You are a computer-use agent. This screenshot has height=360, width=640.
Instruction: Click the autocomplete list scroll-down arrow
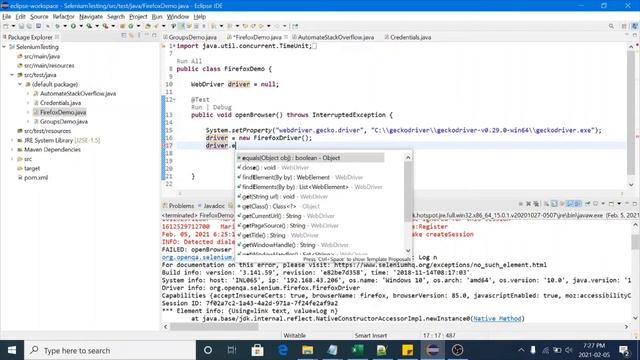408,250
